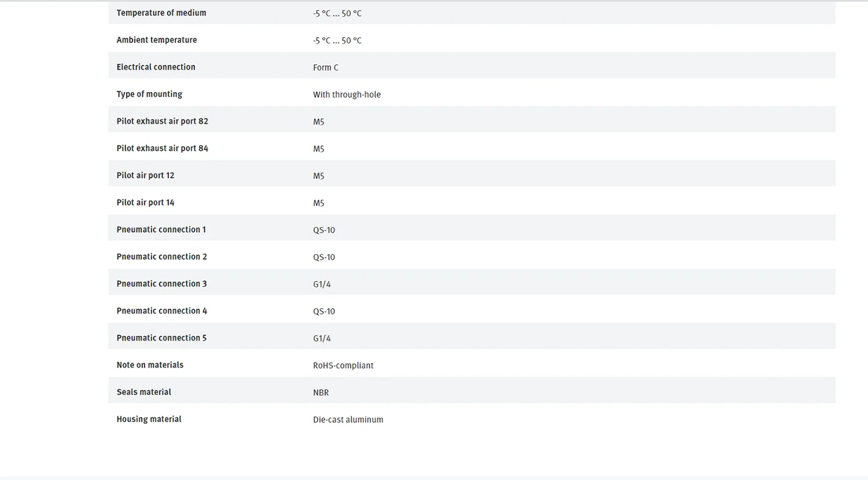This screenshot has height=480, width=868.
Task: Select the Type of mounting label
Action: pos(149,94)
